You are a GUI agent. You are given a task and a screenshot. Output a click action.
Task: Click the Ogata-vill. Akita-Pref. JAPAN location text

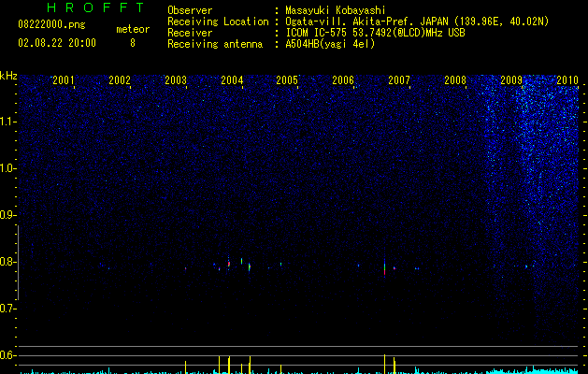pos(417,22)
